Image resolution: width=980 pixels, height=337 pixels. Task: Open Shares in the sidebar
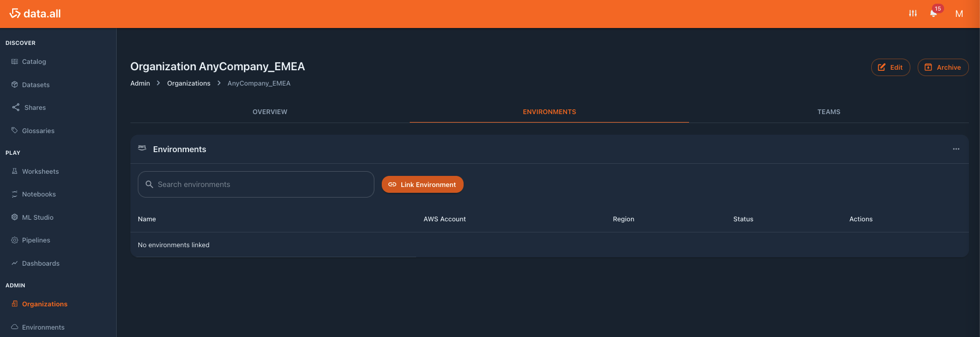click(x=35, y=108)
